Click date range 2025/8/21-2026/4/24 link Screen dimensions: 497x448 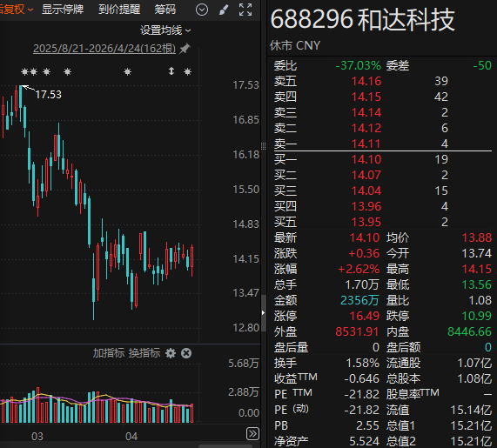tap(104, 49)
